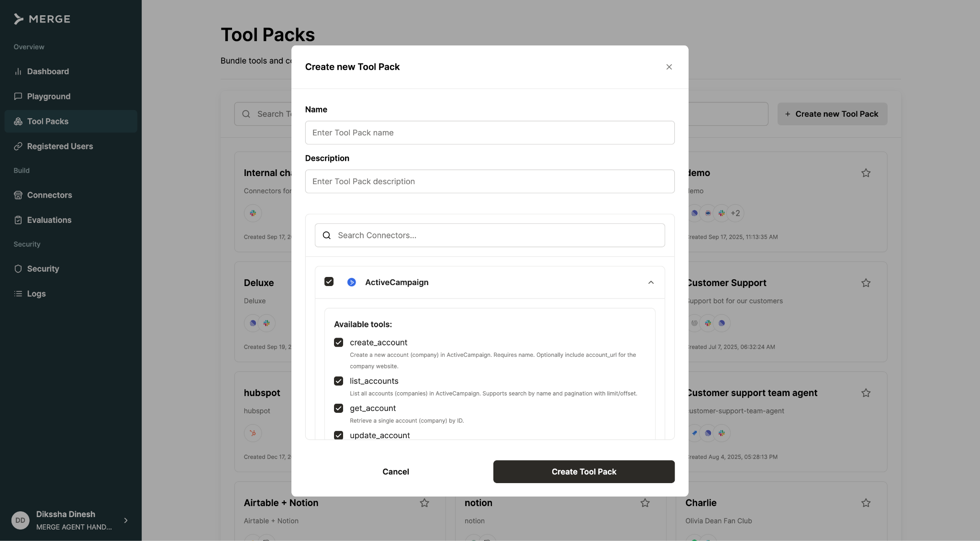Star the Customer support team agent pack
The width and height of the screenshot is (980, 541).
(866, 393)
